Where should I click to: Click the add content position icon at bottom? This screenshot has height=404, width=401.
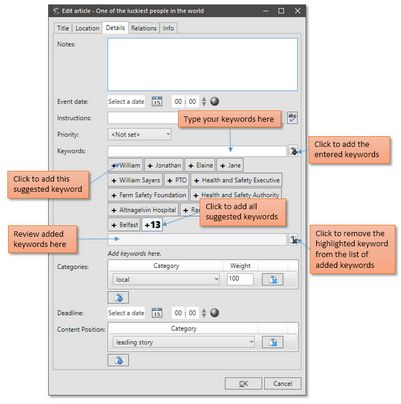[x=118, y=360]
